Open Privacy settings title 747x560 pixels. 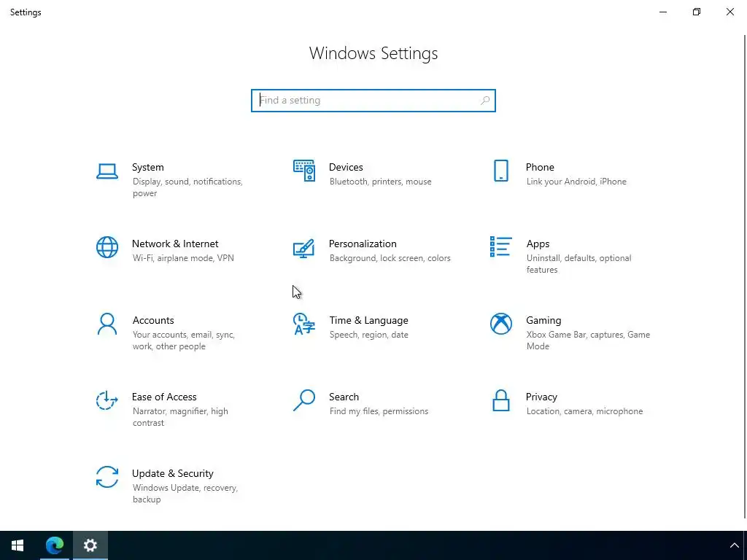541,397
